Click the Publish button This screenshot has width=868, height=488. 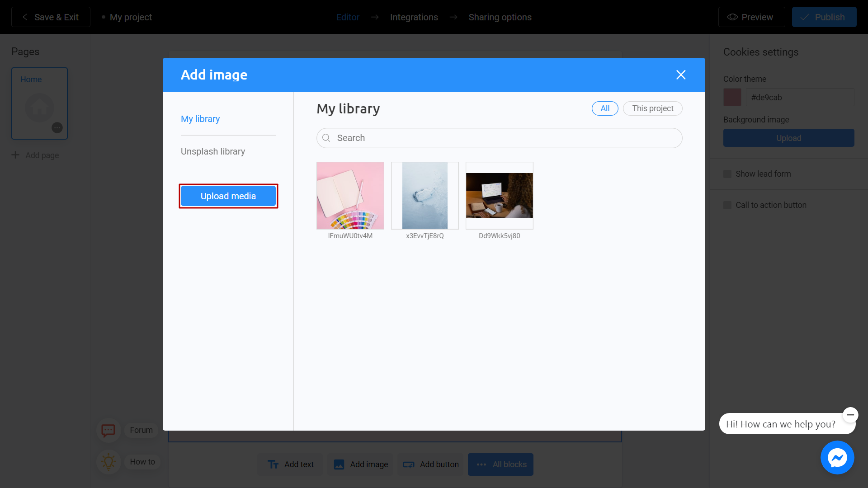tap(824, 17)
